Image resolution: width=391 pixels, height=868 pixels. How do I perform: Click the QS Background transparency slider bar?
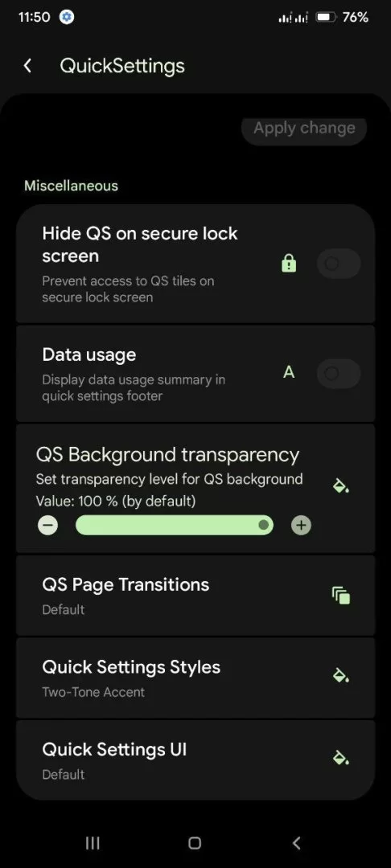175,525
